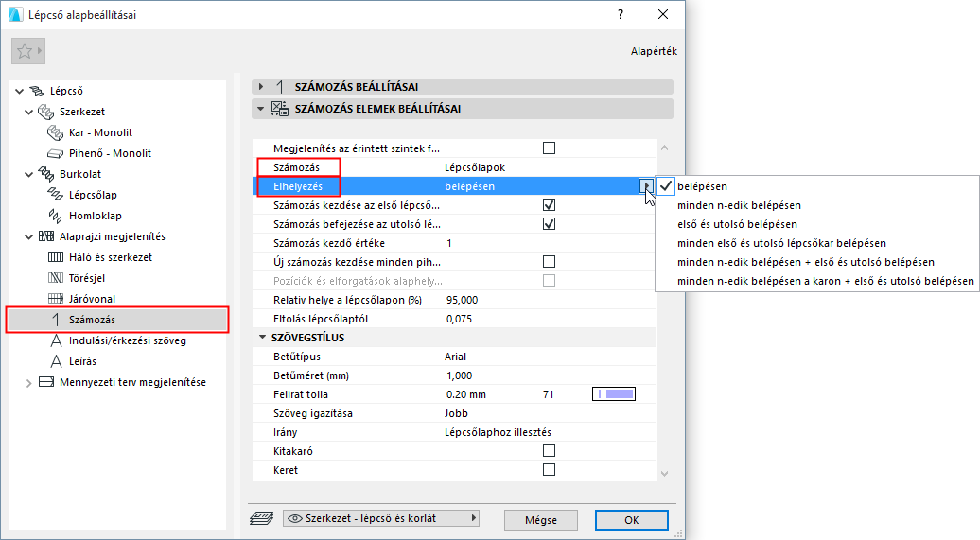The height and width of the screenshot is (540, 980).
Task: Open the Szerkezet - lépcső és korlát layer dropdown
Action: tap(381, 518)
